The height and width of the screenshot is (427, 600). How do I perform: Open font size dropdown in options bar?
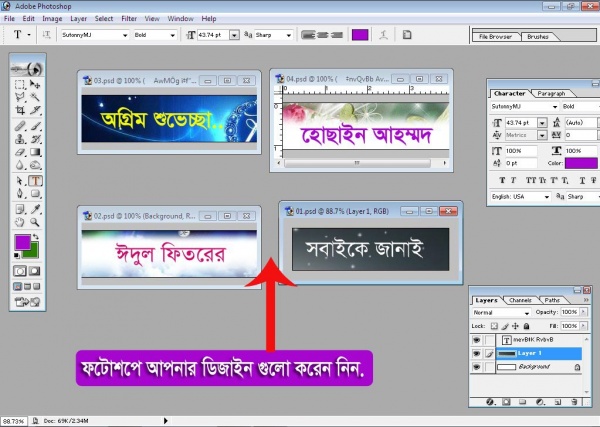pos(234,35)
